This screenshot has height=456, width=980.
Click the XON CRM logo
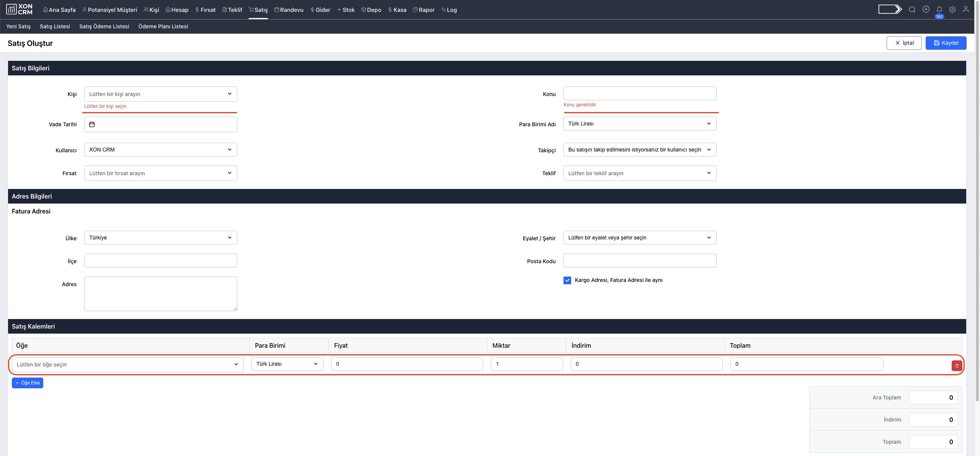[x=20, y=10]
